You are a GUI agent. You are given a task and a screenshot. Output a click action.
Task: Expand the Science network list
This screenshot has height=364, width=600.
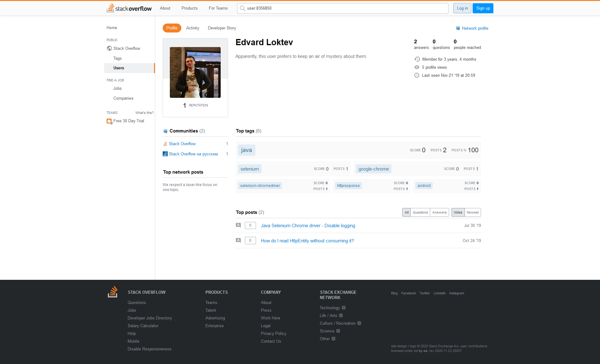pyautogui.click(x=338, y=331)
